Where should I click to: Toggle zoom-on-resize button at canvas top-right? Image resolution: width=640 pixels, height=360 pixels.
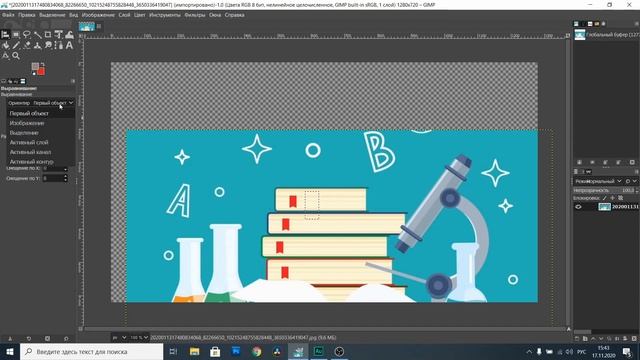pyautogui.click(x=568, y=36)
